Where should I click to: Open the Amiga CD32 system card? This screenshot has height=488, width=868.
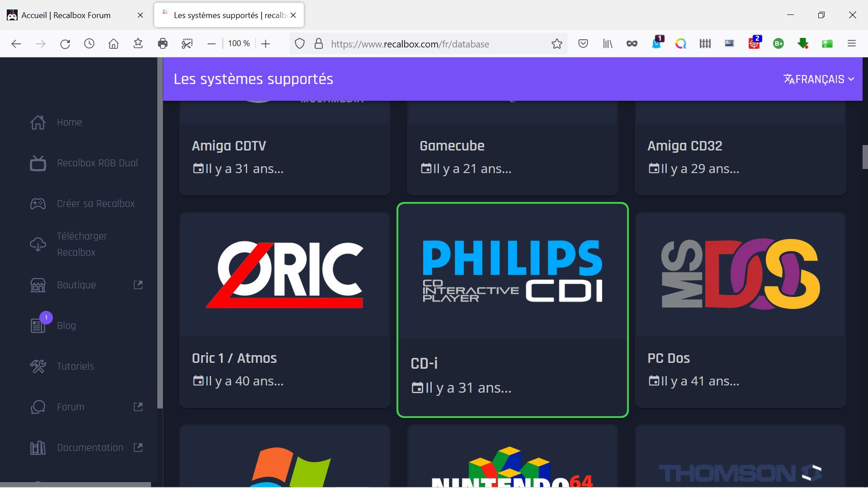point(741,149)
